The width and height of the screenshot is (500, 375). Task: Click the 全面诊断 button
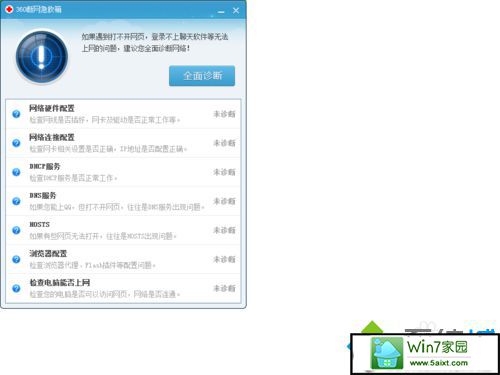(202, 76)
